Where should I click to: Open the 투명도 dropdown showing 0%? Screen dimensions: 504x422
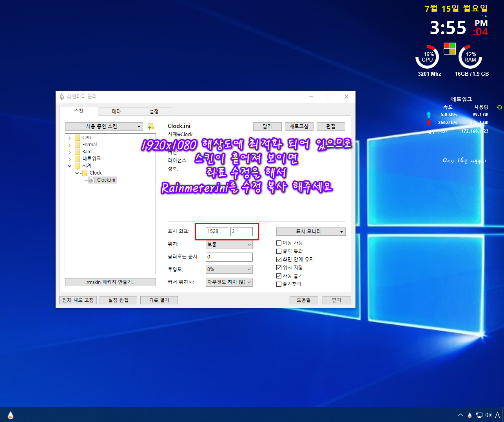point(229,269)
